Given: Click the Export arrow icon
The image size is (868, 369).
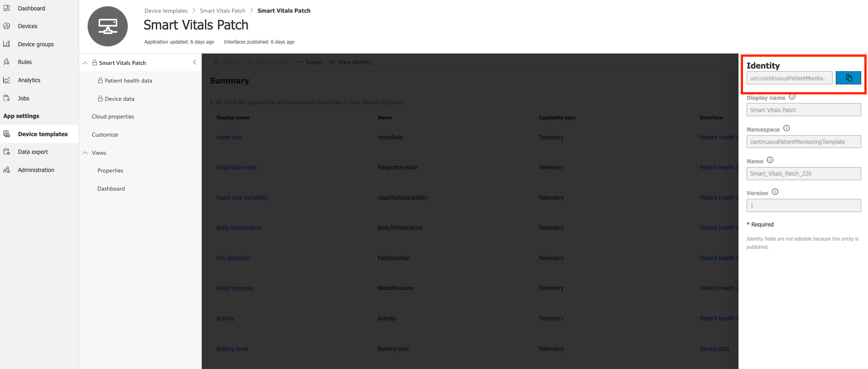Looking at the screenshot, I should tap(299, 62).
